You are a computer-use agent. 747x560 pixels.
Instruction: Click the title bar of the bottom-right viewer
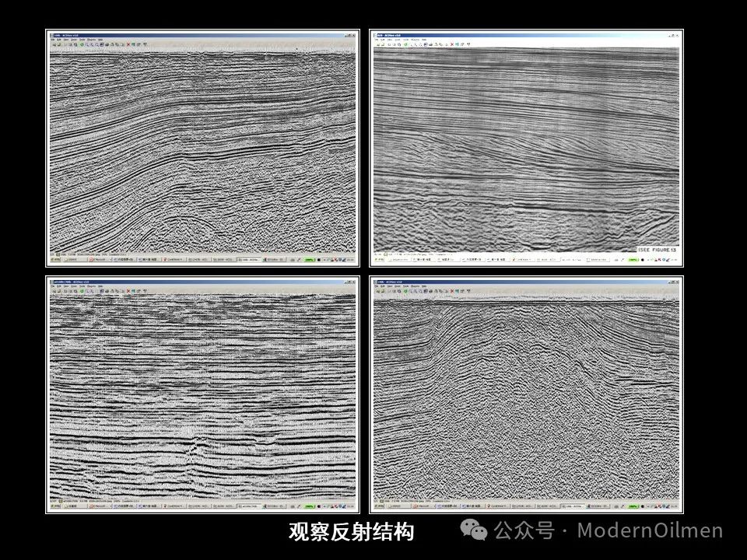pos(526,282)
